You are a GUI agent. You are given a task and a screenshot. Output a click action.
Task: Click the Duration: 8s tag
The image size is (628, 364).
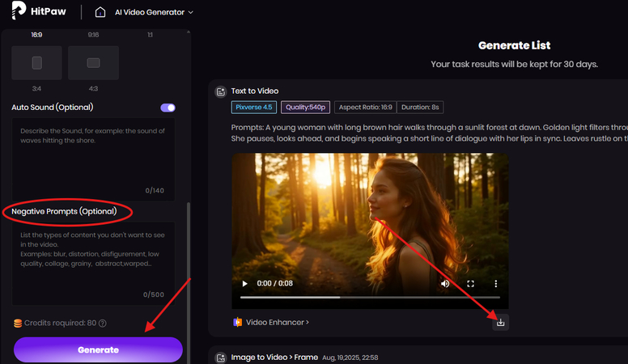coord(420,108)
